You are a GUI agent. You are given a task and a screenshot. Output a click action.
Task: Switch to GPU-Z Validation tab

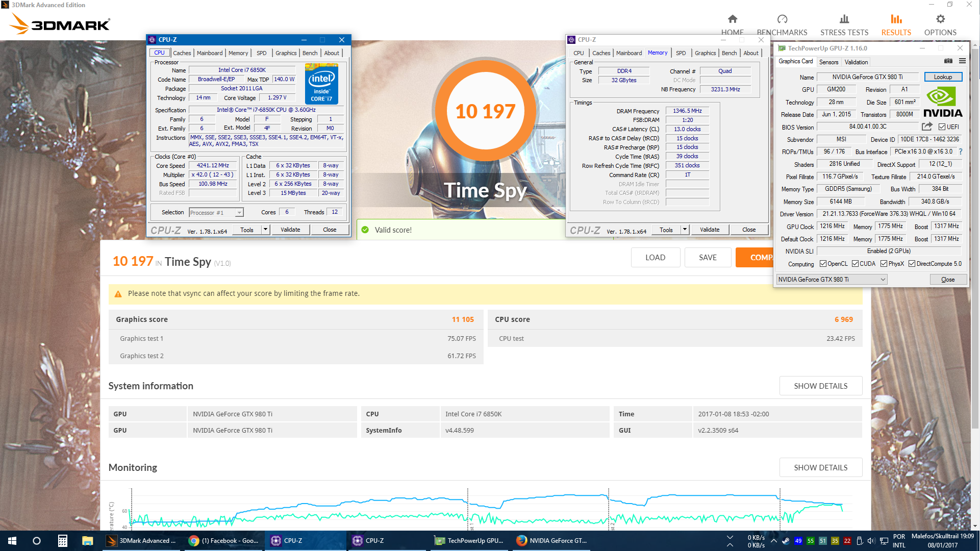pyautogui.click(x=856, y=62)
